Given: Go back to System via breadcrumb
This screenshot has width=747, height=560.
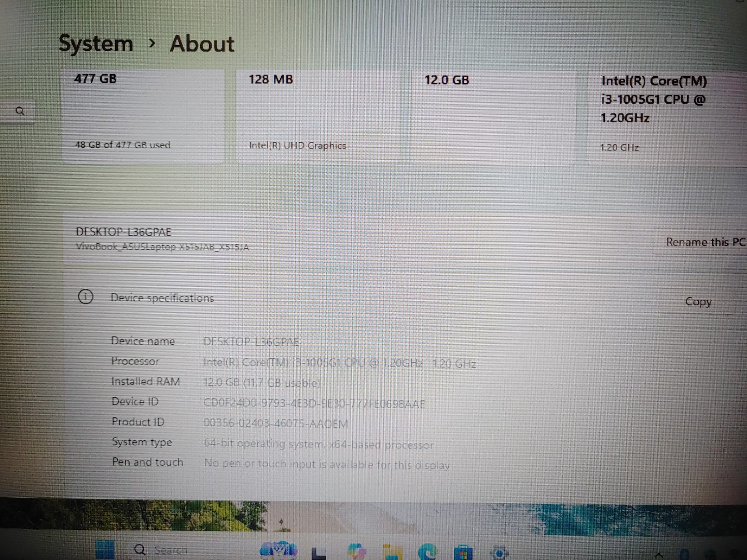Looking at the screenshot, I should [x=95, y=44].
